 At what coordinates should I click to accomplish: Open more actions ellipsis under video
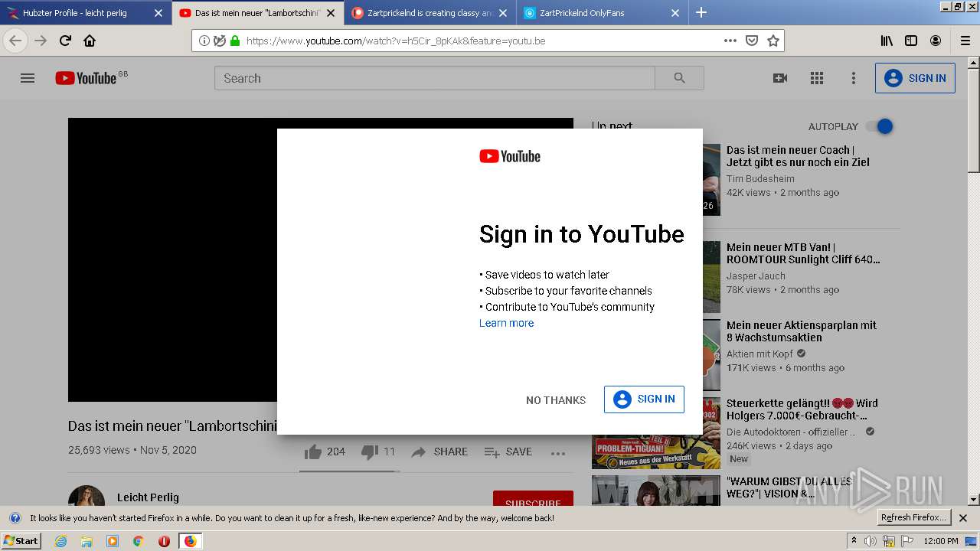tap(558, 452)
